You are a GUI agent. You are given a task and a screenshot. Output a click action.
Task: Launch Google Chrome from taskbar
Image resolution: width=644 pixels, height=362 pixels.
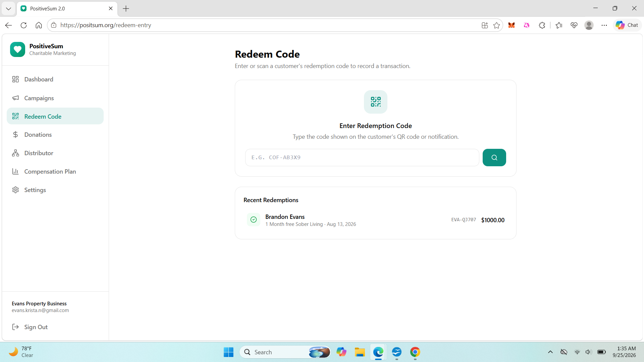pos(415,352)
